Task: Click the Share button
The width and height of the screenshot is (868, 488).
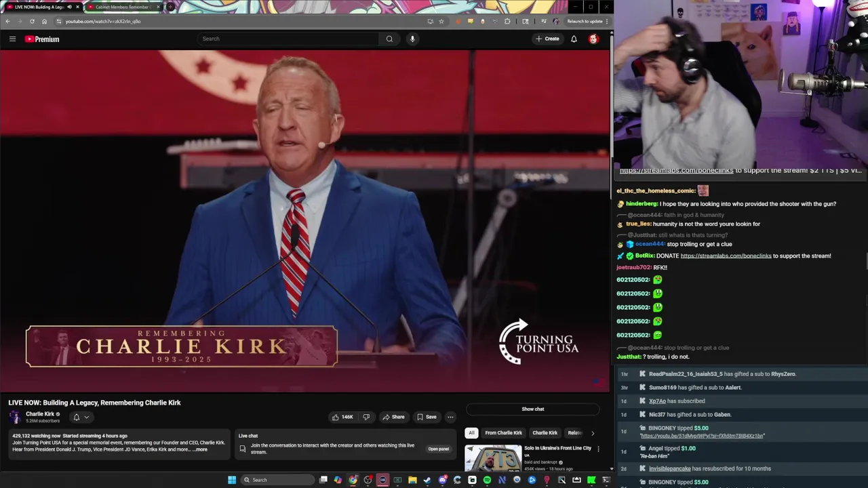Action: 393,417
